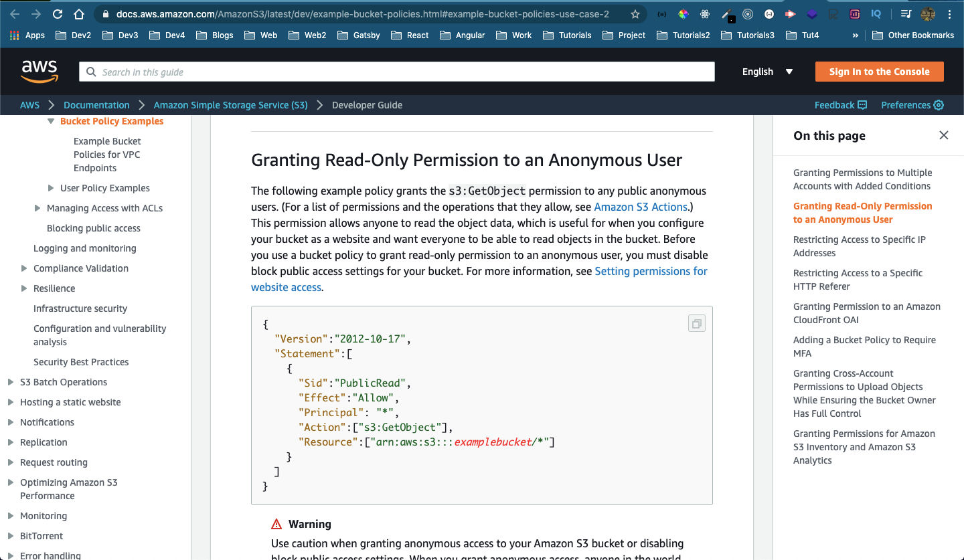Open the Angular bookmarks folder
Screen dimensions: 964x560
point(462,35)
